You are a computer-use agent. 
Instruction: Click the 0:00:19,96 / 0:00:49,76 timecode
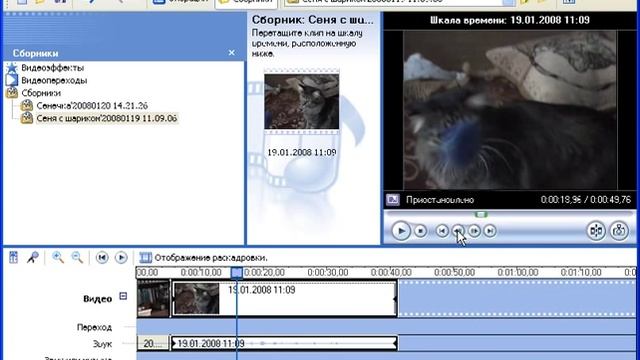pos(586,200)
